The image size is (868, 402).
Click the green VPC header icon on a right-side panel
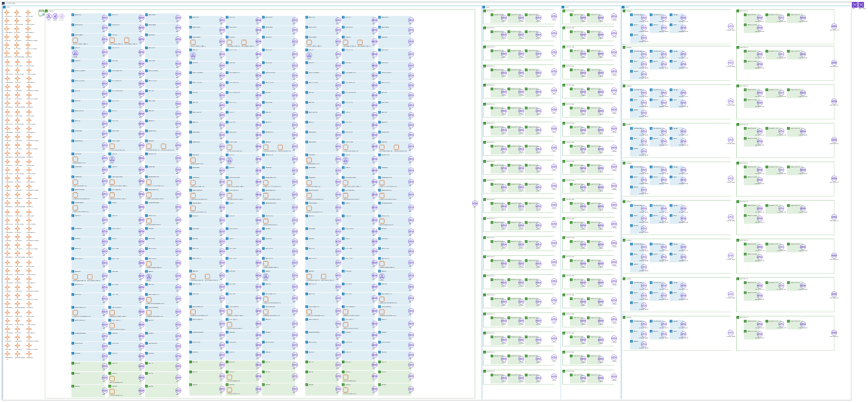(x=485, y=11)
